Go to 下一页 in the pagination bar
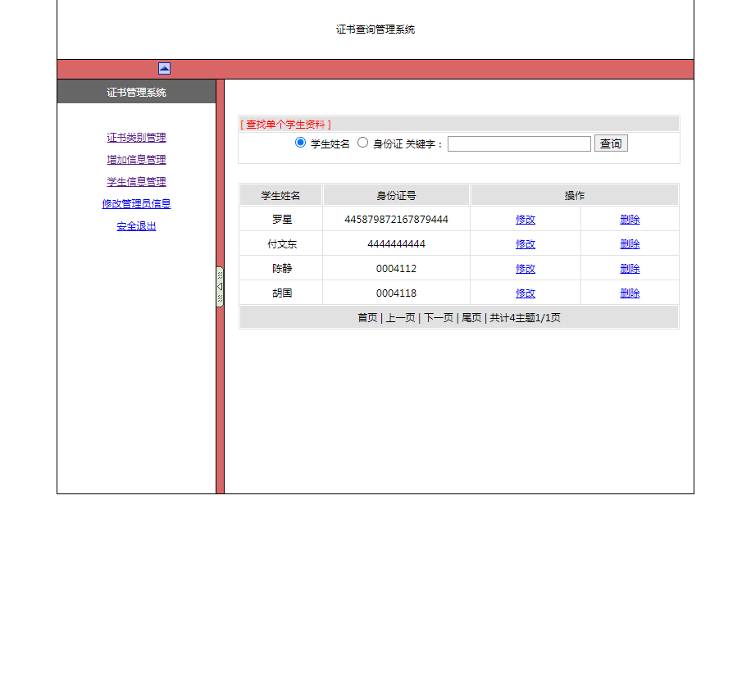 click(x=436, y=317)
